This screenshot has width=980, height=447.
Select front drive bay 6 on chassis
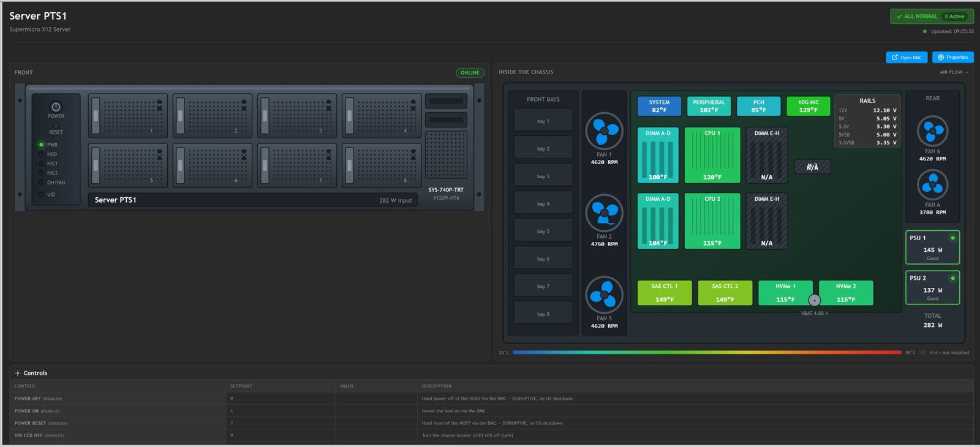click(213, 165)
